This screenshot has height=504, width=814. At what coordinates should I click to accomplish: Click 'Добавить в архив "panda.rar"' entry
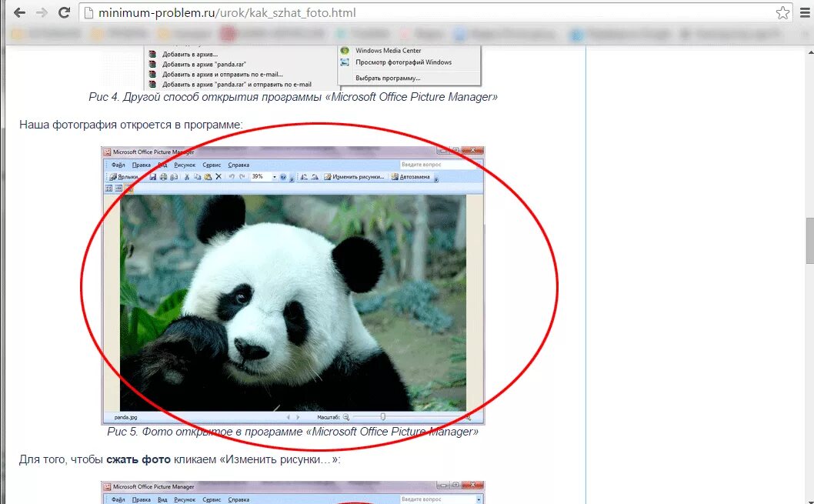pyautogui.click(x=204, y=64)
